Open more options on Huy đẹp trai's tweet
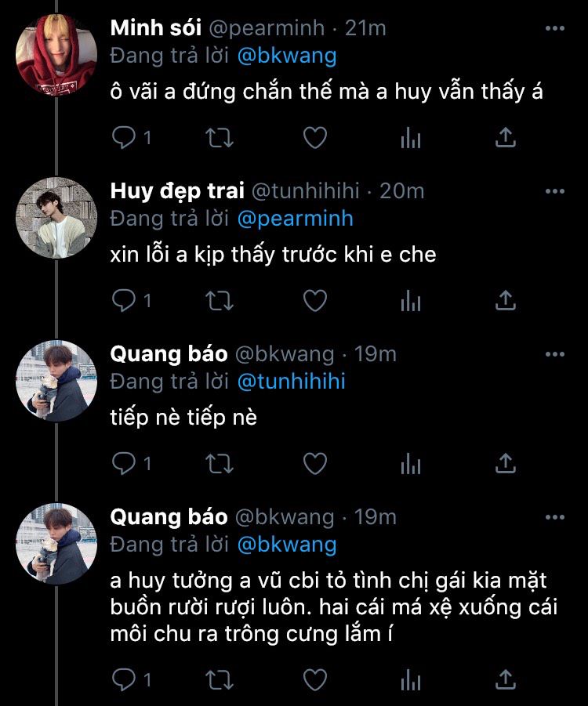Viewport: 588px width, 706px height. coord(554,191)
